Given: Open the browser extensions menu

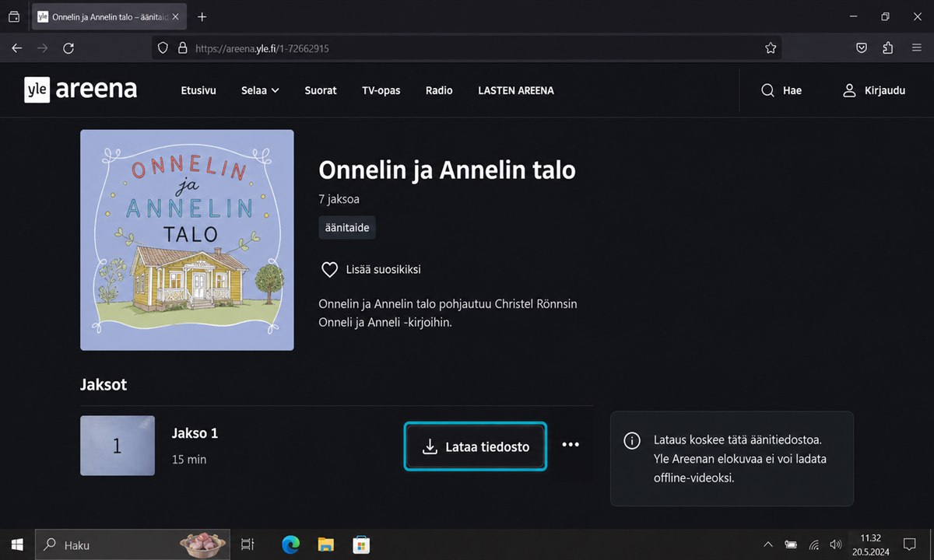Looking at the screenshot, I should (x=888, y=48).
